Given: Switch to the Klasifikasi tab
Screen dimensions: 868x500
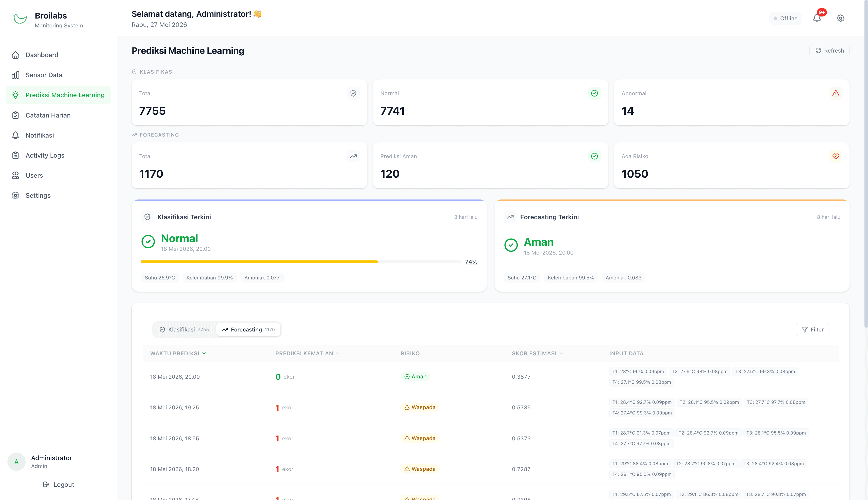Looking at the screenshot, I should click(184, 330).
